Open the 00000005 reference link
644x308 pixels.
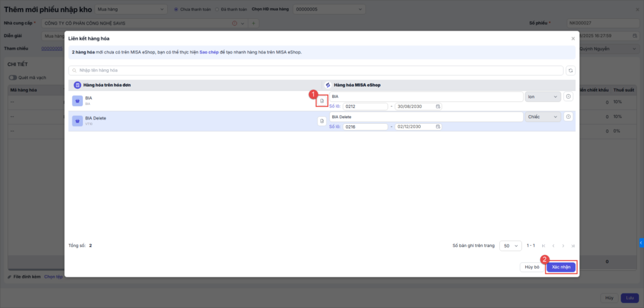tap(52, 49)
